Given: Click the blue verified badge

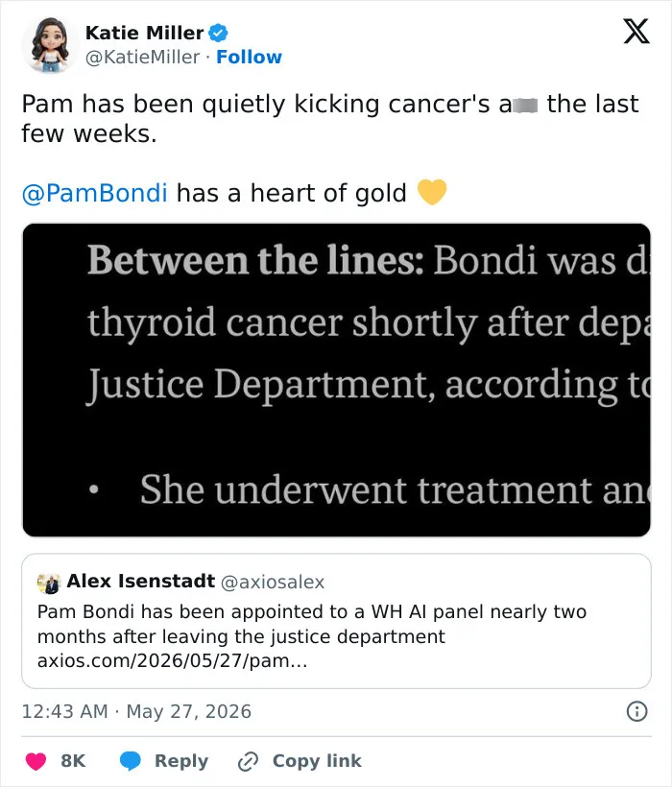Looking at the screenshot, I should coord(218,34).
